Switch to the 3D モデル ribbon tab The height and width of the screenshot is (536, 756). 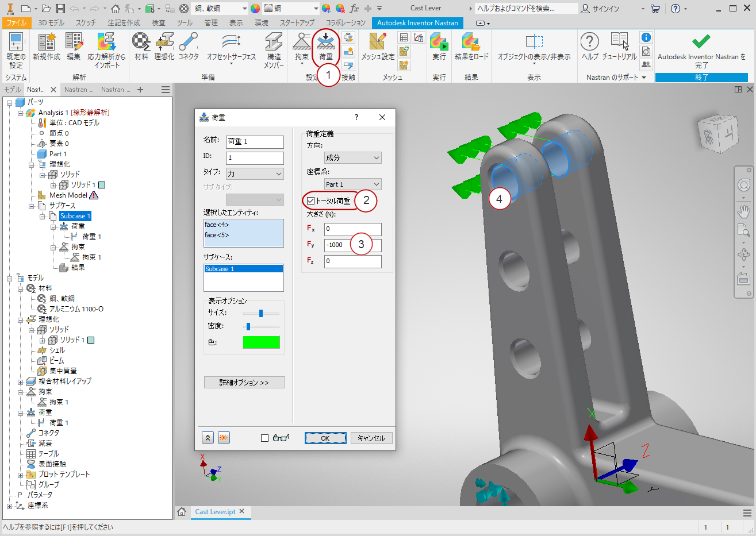pos(51,23)
